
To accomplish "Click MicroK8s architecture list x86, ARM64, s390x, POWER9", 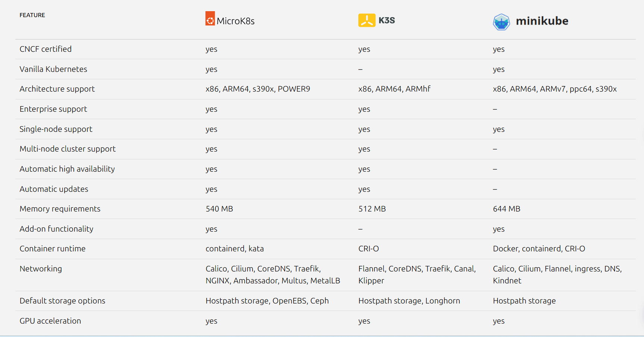I will pos(258,89).
